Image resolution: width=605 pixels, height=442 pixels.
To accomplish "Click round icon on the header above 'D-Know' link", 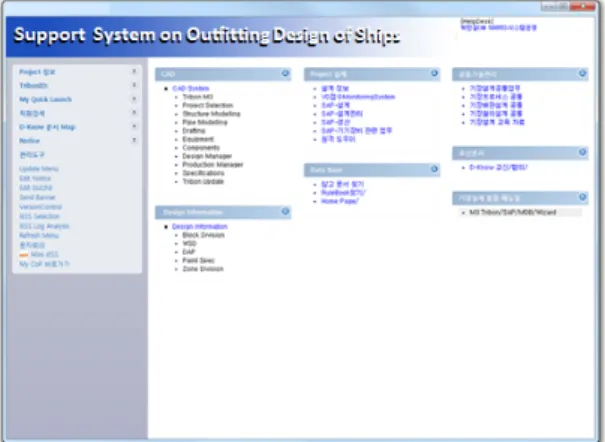I will click(583, 152).
